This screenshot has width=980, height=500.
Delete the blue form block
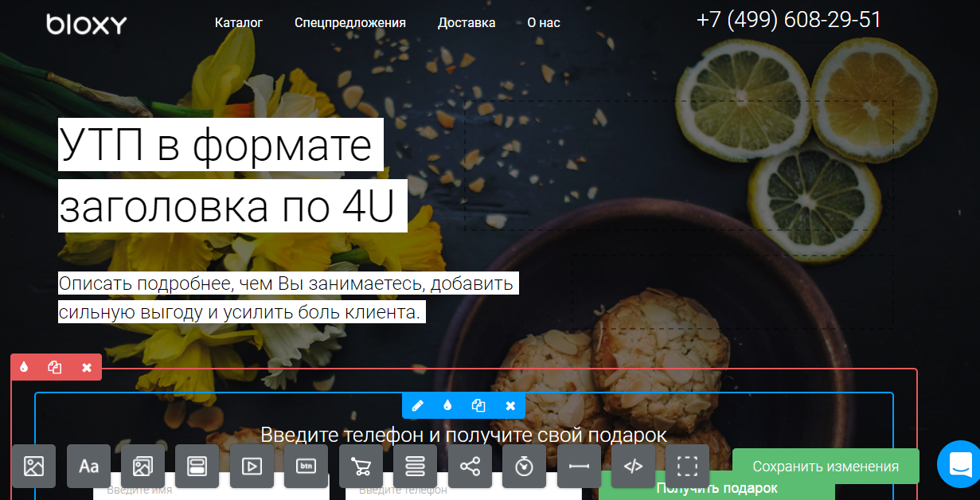coord(510,405)
